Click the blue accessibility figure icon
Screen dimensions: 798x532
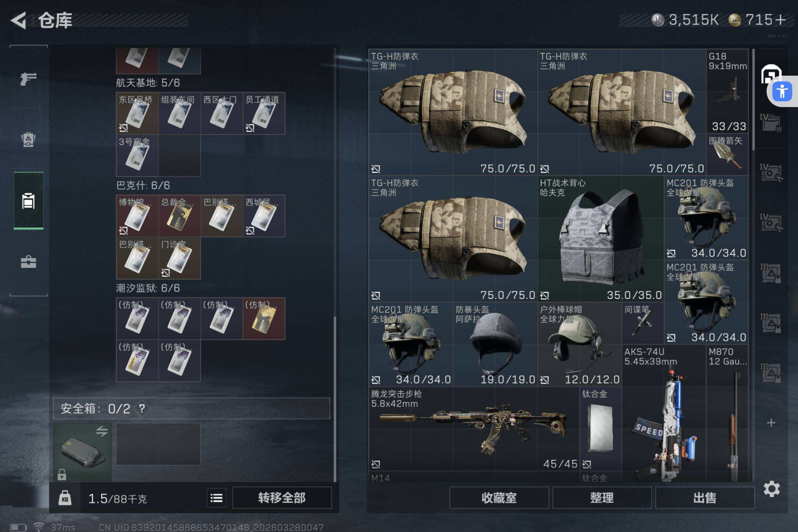tap(782, 92)
